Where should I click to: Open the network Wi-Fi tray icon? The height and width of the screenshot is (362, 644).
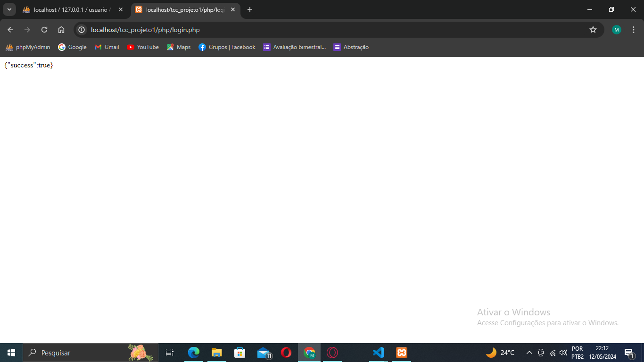click(x=553, y=353)
